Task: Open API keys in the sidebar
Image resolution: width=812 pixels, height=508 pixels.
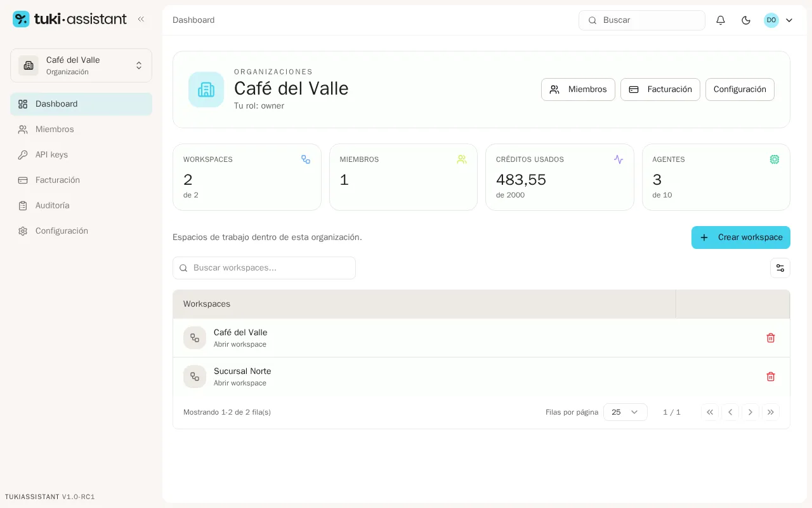Action: pos(81,155)
